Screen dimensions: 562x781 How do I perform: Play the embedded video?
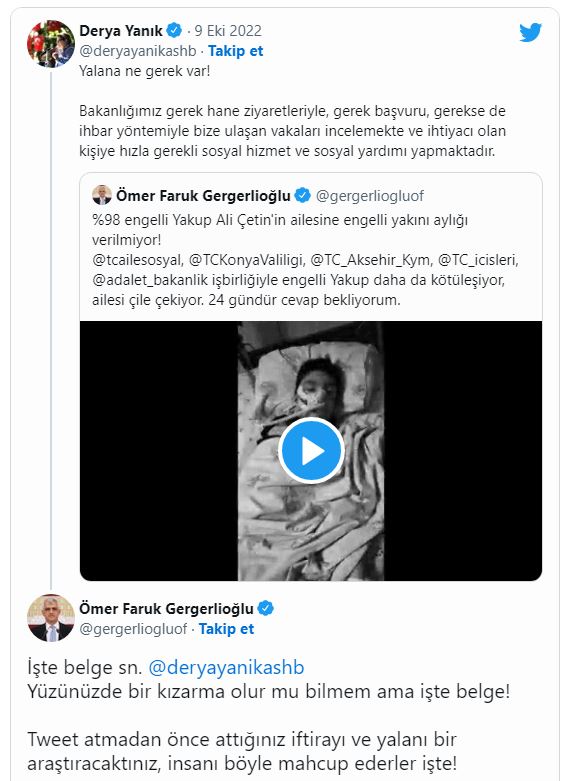coord(311,450)
